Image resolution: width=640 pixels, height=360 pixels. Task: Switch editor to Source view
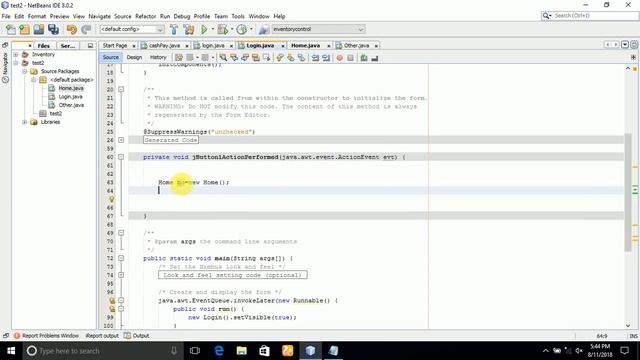[x=111, y=58]
